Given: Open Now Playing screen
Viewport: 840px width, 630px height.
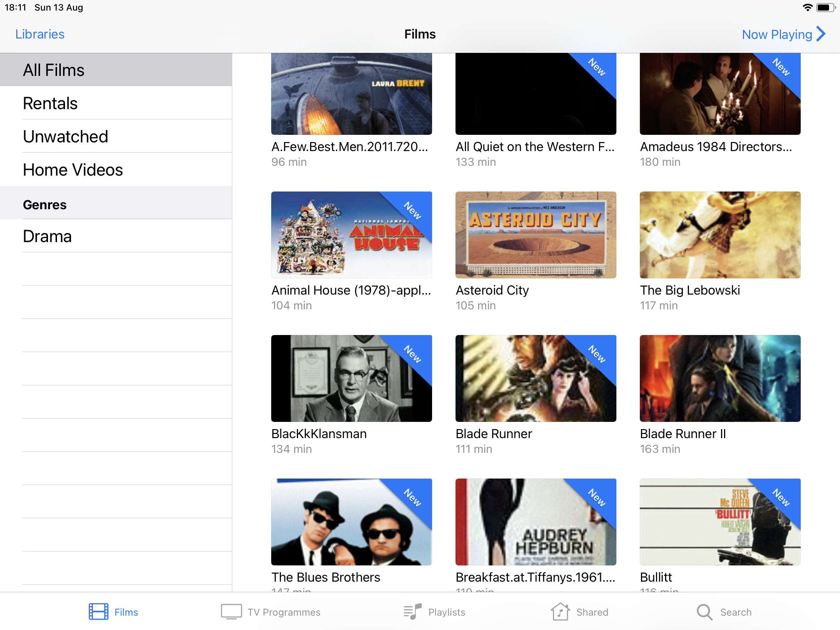Looking at the screenshot, I should (x=777, y=34).
